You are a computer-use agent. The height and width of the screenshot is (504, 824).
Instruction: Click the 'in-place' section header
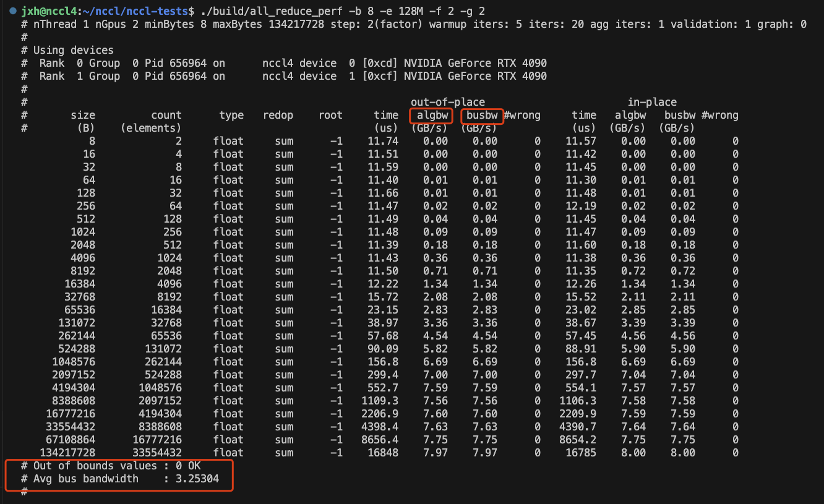click(652, 102)
